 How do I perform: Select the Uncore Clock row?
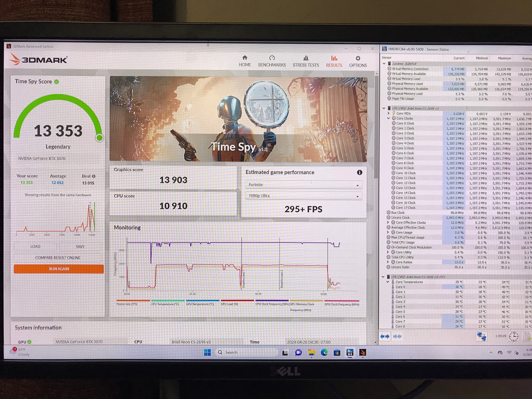coord(457,217)
